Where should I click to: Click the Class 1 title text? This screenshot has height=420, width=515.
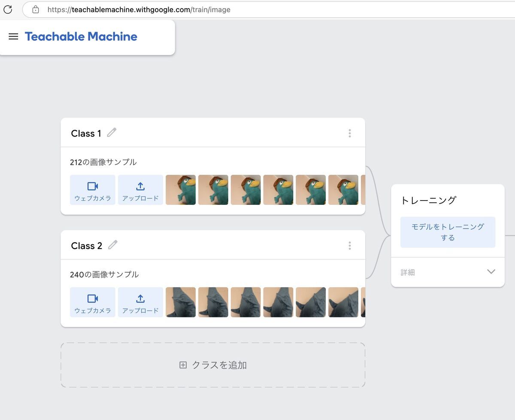click(86, 134)
